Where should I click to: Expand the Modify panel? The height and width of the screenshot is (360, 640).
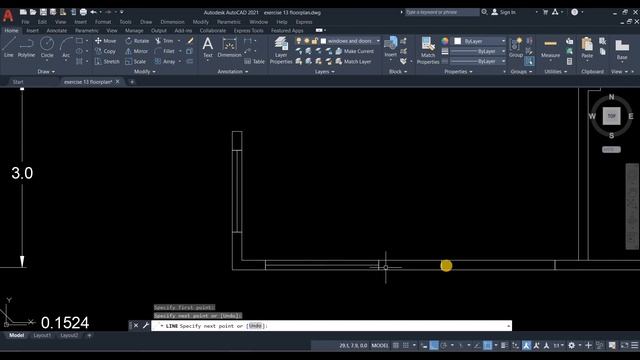[144, 71]
